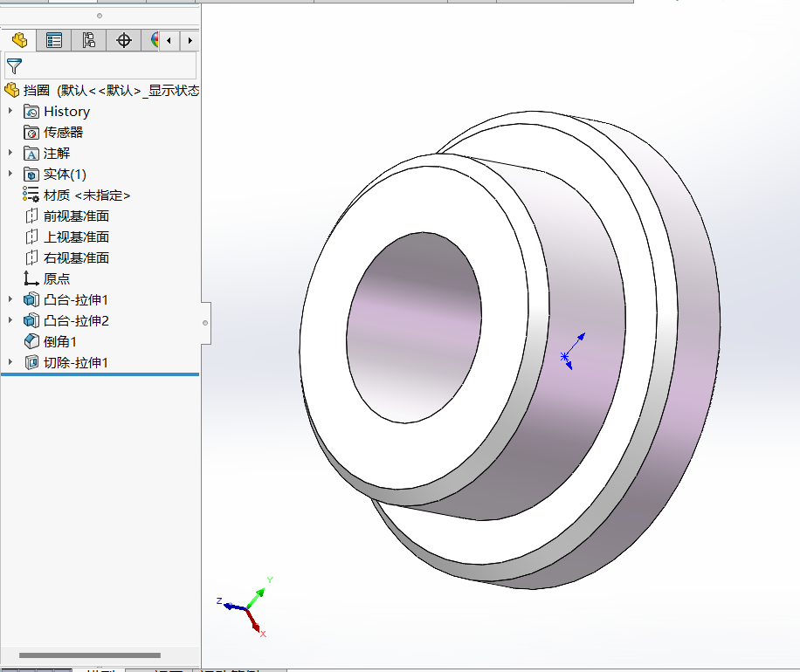Open the ConfigurationManager tab
800x672 pixels.
[88, 40]
